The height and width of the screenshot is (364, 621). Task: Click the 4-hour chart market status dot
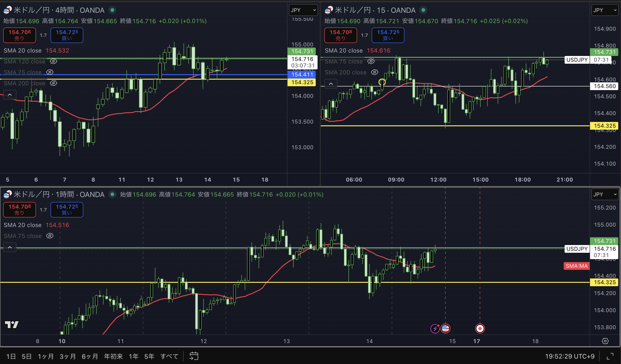click(x=112, y=10)
